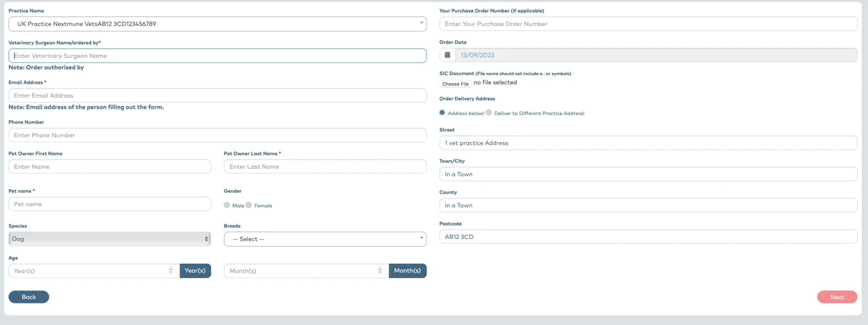Click the dark Year(s) unit label
This screenshot has height=325, width=868.
pyautogui.click(x=195, y=271)
